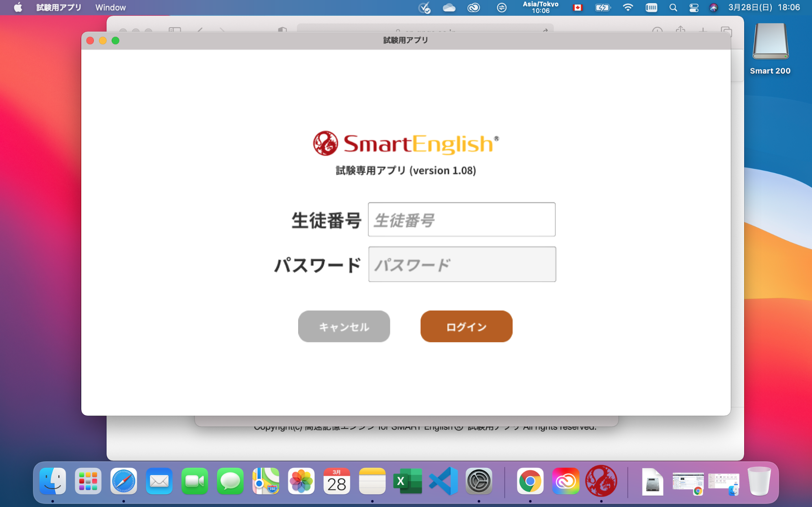Click the green zoom button of 試験用アプリ window
Screen dimensions: 812x507
click(x=115, y=41)
